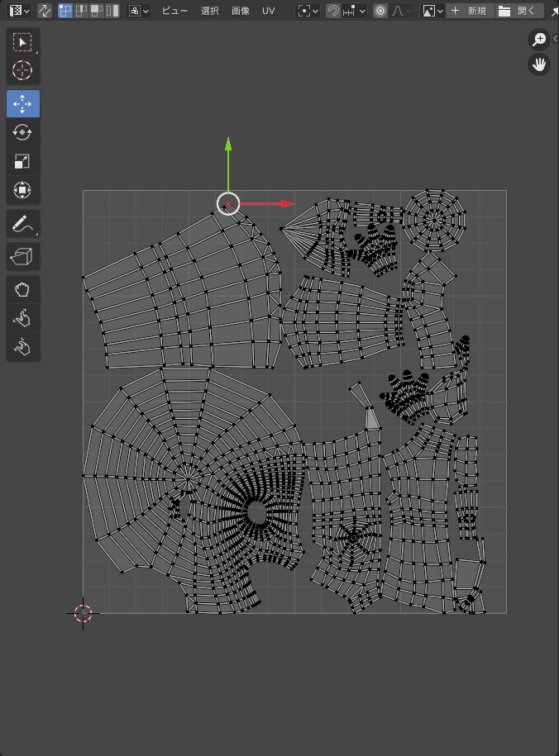The image size is (559, 756).
Task: Activate the 2D Cursor tool
Action: click(x=22, y=70)
